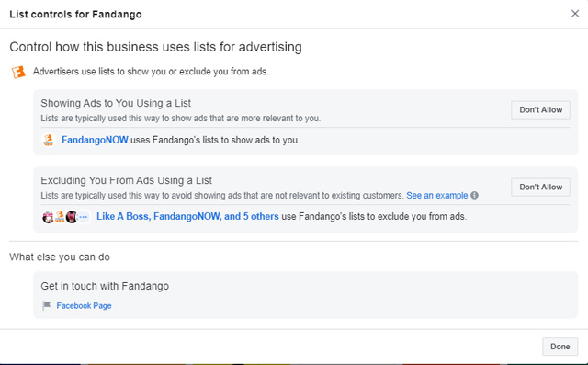Click 'Advertisers use lists to show you' text
This screenshot has width=588, height=365.
point(151,72)
